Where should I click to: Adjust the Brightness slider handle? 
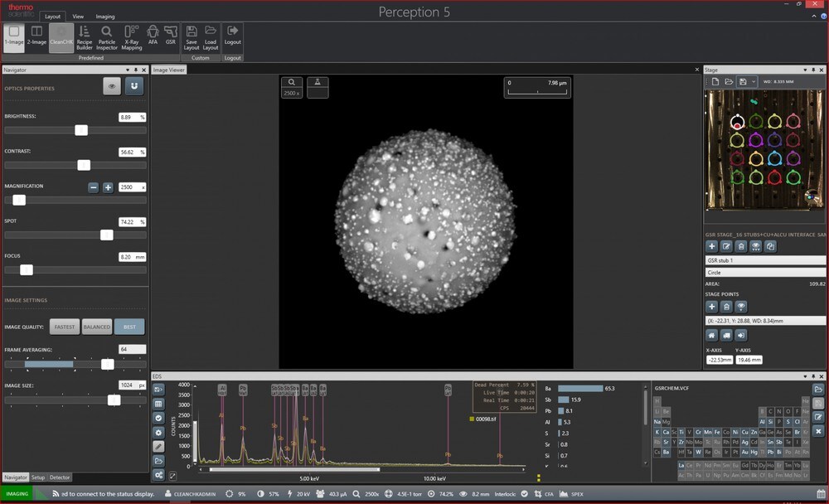[81, 130]
